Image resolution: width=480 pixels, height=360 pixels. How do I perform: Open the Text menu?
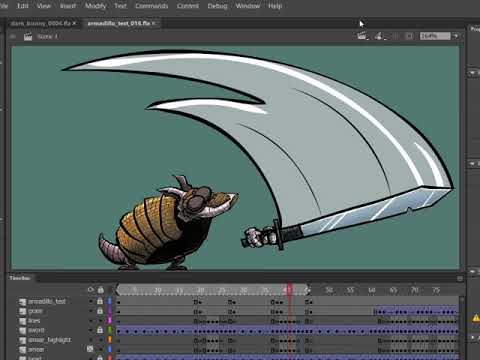(x=120, y=6)
